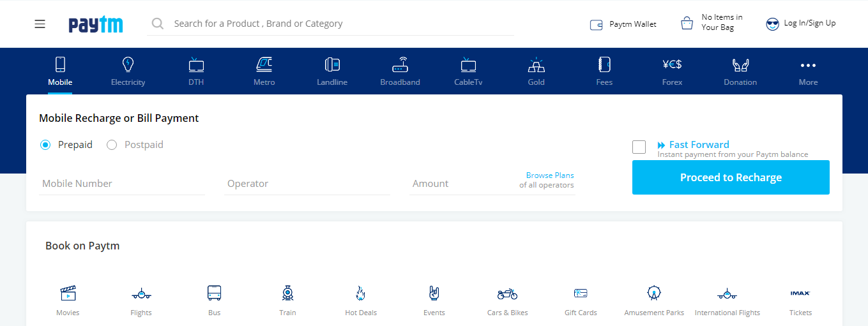Open the Movies booking icon
This screenshot has height=326, width=868.
(x=68, y=293)
